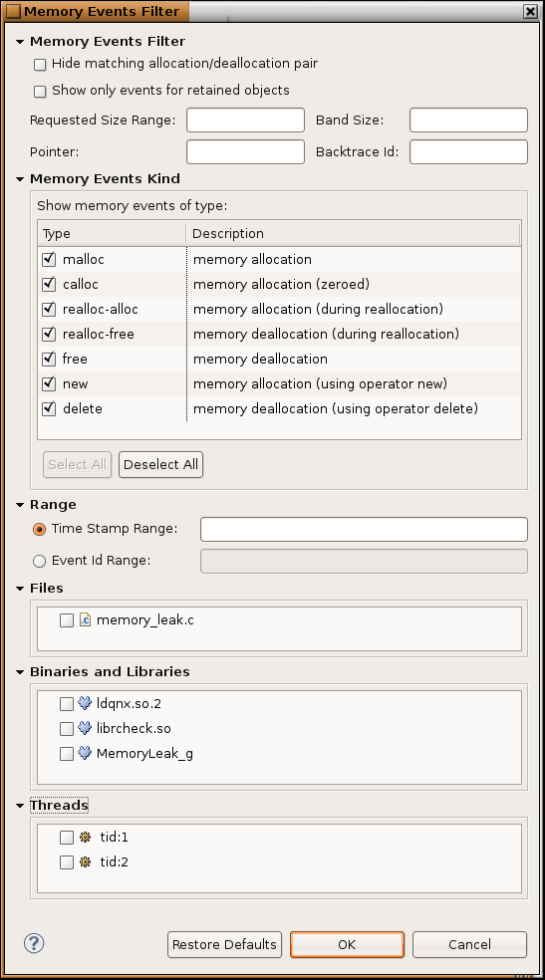This screenshot has height=980, width=545.
Task: Collapse the Memory Events Kind section
Action: (20, 179)
